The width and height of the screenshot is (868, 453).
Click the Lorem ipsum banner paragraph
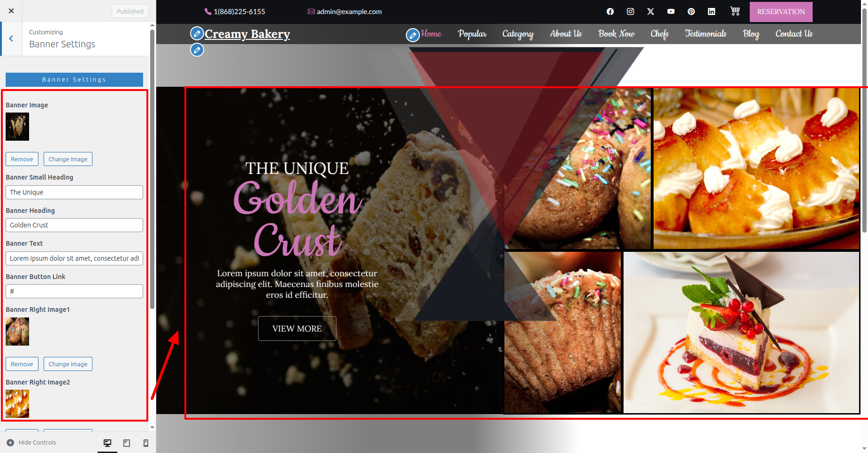coord(297,284)
